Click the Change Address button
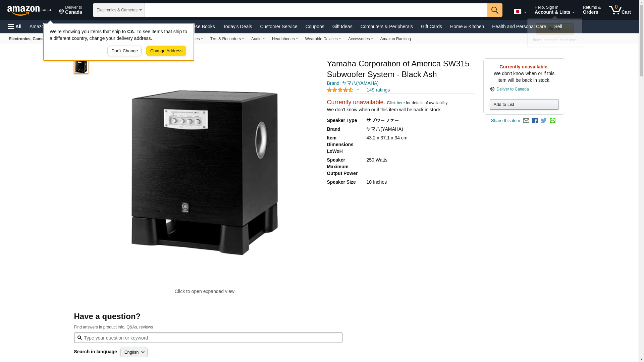 pyautogui.click(x=166, y=51)
